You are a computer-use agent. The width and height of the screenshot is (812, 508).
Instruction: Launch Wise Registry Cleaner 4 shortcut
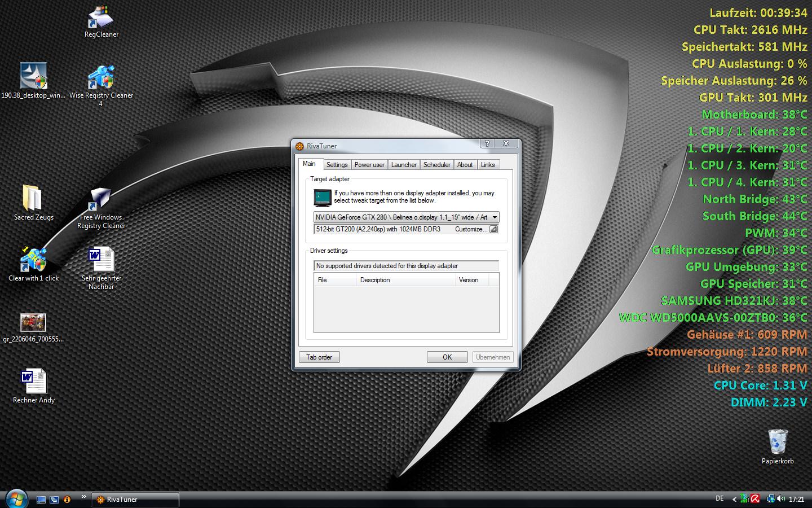[x=101, y=85]
